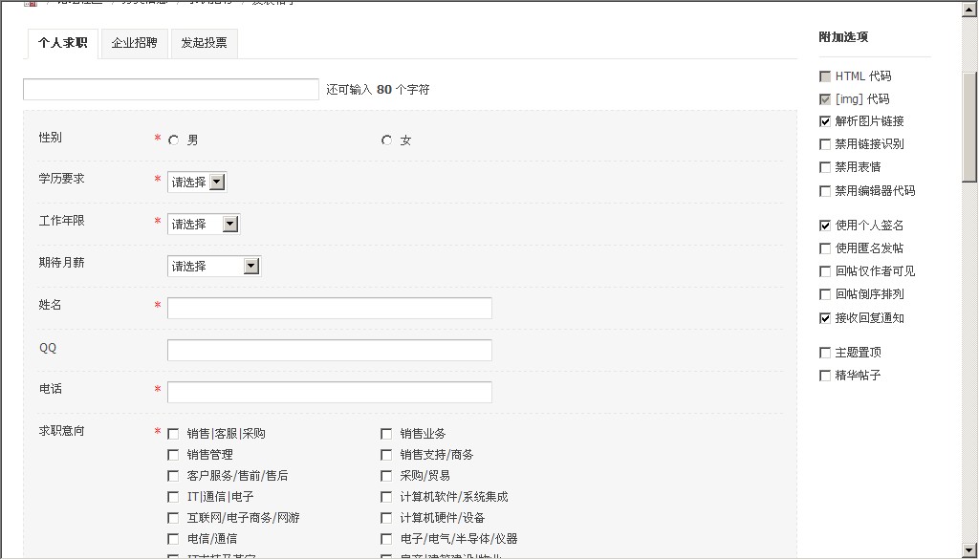
Task: Enable the 禁用表情 checkbox
Action: [825, 167]
